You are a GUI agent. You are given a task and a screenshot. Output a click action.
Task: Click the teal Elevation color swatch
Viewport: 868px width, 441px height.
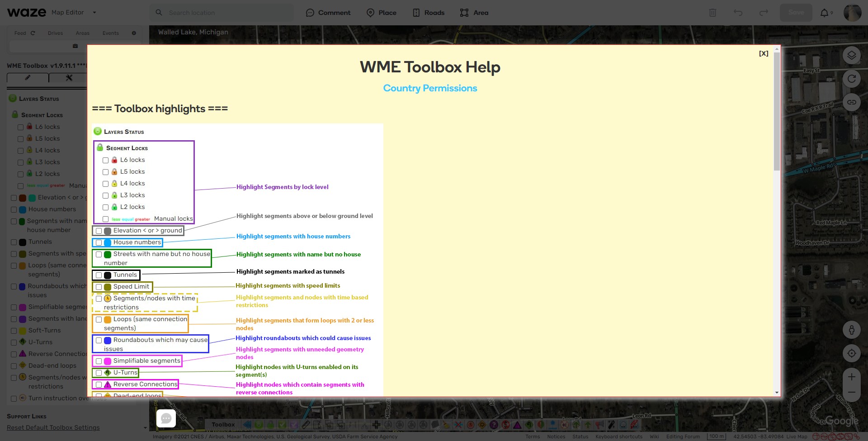[32, 198]
